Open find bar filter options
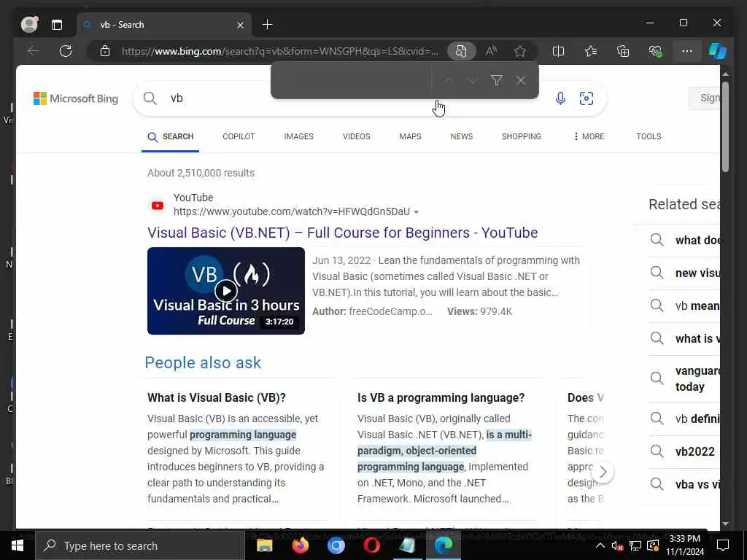This screenshot has width=747, height=560. (x=496, y=80)
